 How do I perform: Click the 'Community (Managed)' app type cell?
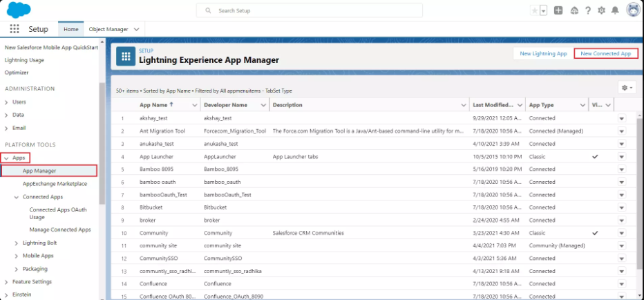click(557, 246)
